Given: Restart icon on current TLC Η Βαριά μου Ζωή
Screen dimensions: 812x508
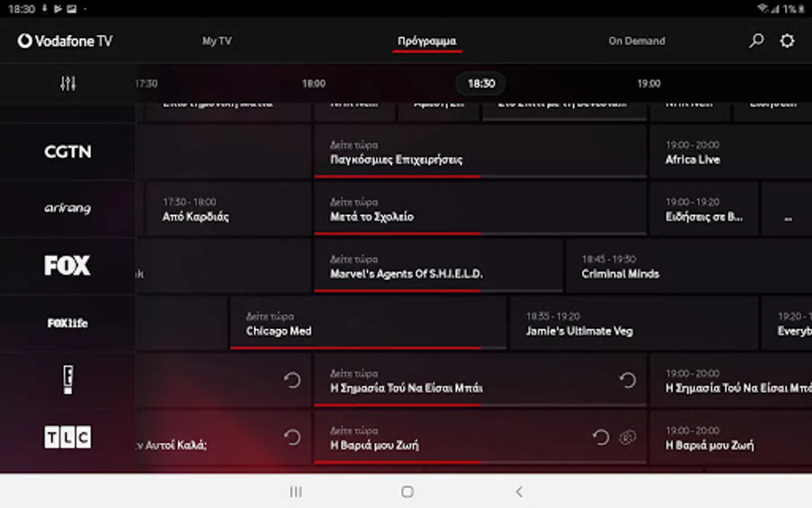Looking at the screenshot, I should 601,437.
